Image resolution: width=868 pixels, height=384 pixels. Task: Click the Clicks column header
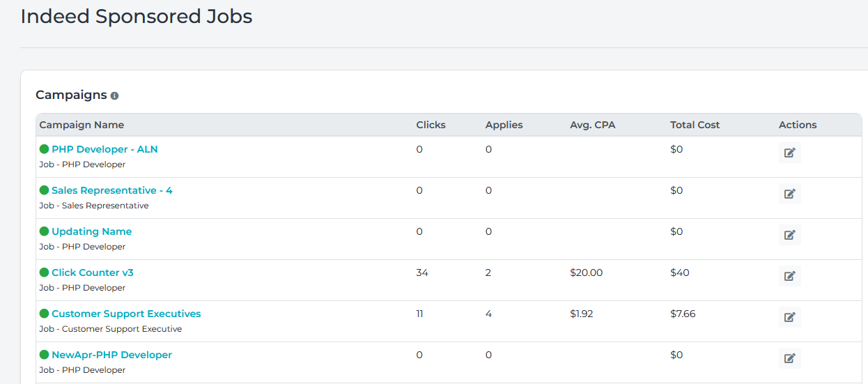click(431, 125)
